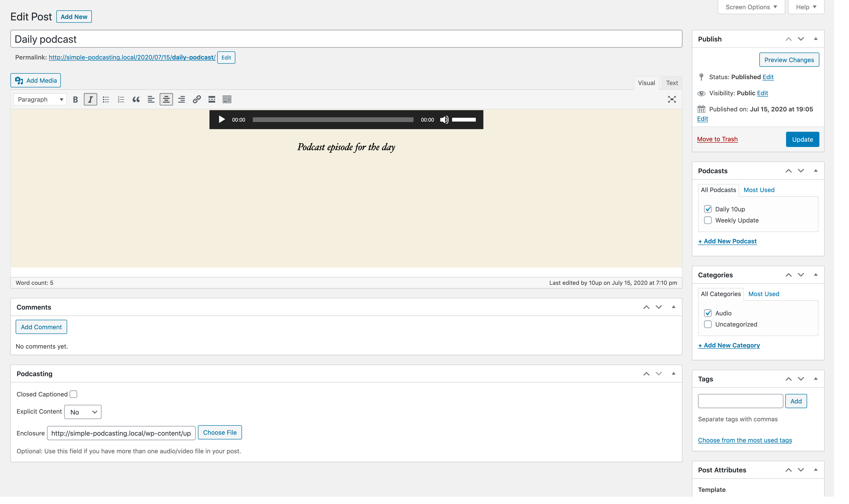The image size is (849, 504).
Task: Enable the Closed Captioned checkbox
Action: (73, 394)
